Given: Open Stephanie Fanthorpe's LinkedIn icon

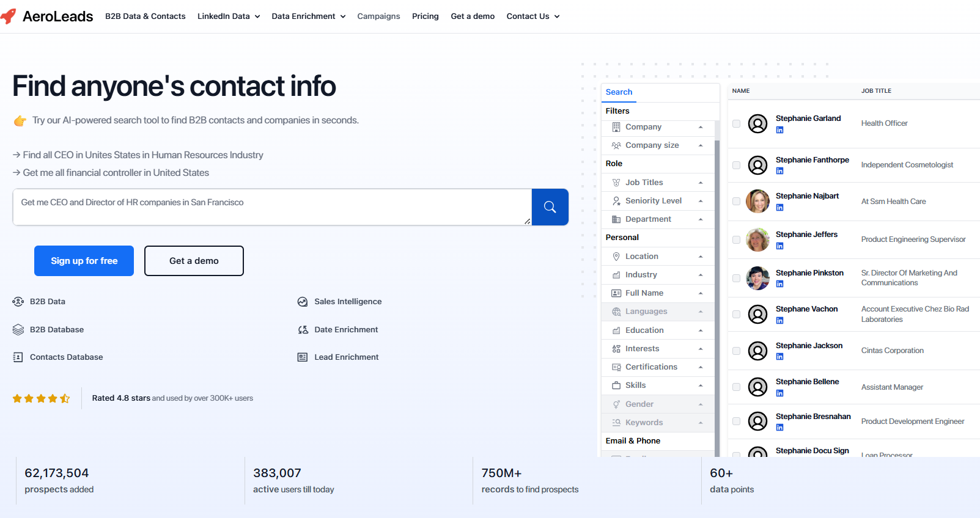Looking at the screenshot, I should [779, 171].
